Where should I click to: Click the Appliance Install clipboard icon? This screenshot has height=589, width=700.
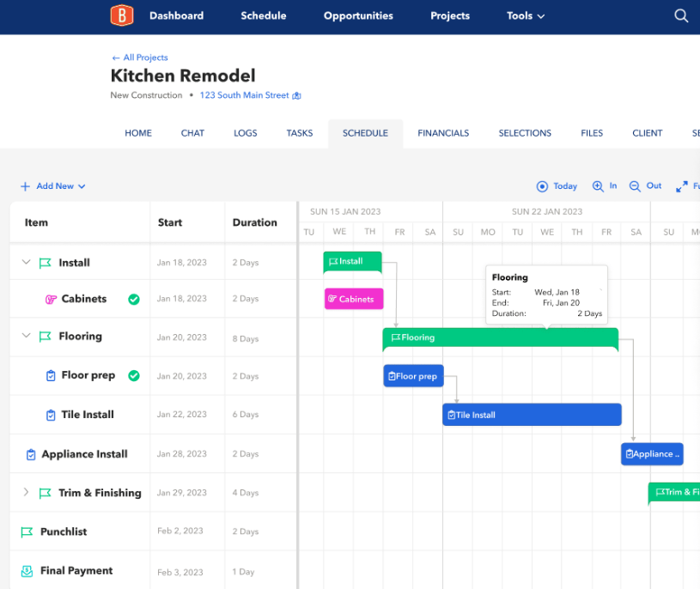click(31, 454)
